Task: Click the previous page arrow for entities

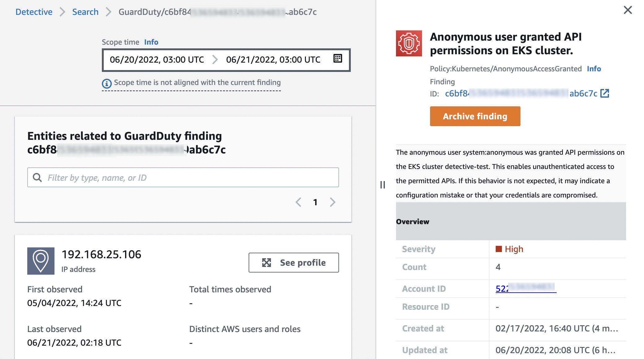Action: pyautogui.click(x=298, y=201)
